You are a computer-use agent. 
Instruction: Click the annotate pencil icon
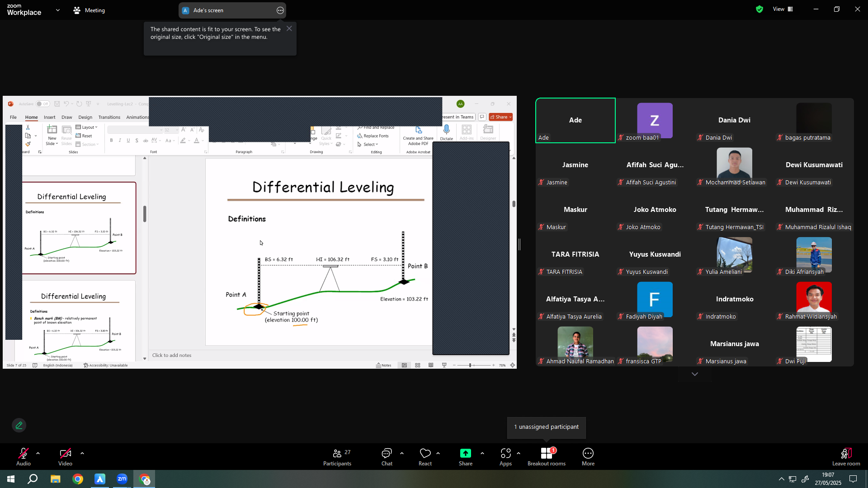pyautogui.click(x=19, y=425)
